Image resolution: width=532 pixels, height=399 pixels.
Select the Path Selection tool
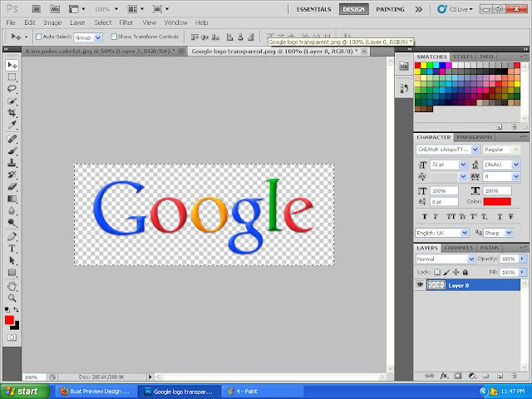coord(12,260)
